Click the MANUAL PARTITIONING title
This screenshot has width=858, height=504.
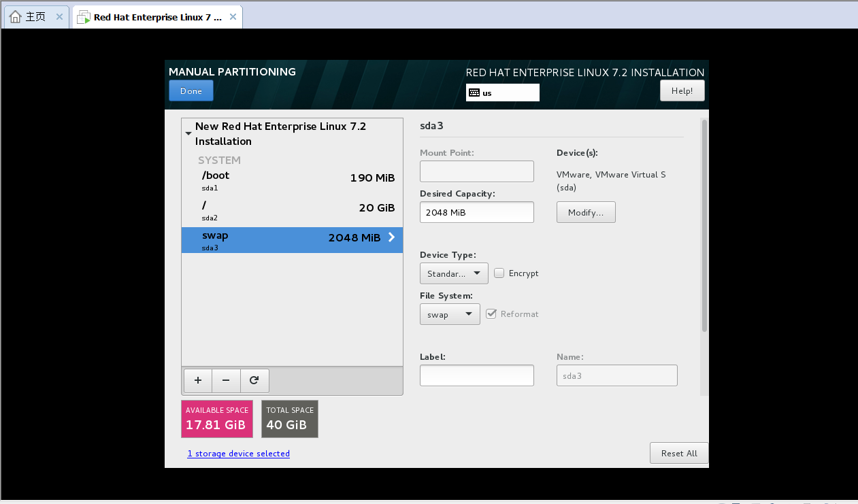(232, 71)
